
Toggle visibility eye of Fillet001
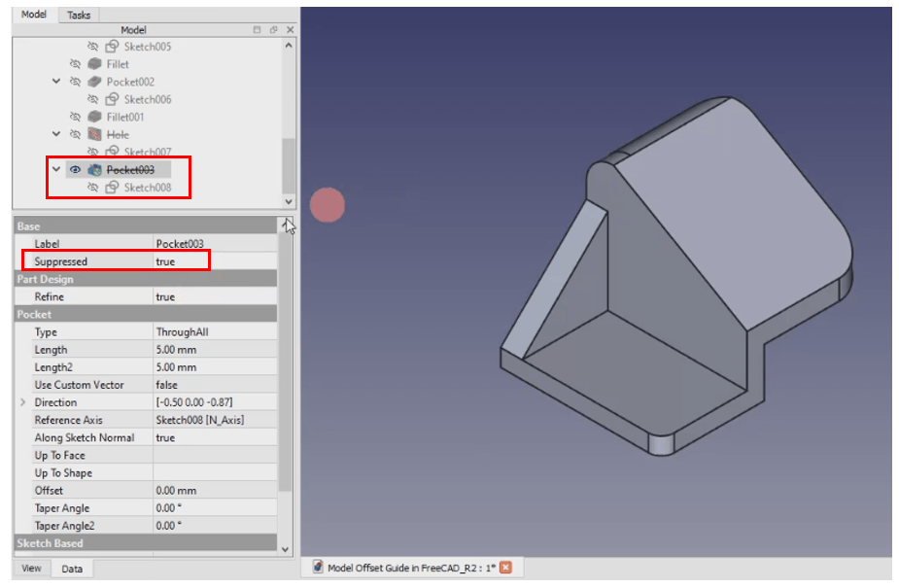click(x=75, y=117)
